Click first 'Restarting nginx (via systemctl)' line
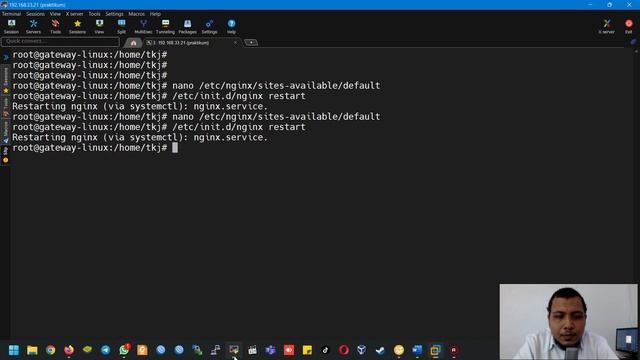Viewport: 640px width, 360px height. [140, 107]
